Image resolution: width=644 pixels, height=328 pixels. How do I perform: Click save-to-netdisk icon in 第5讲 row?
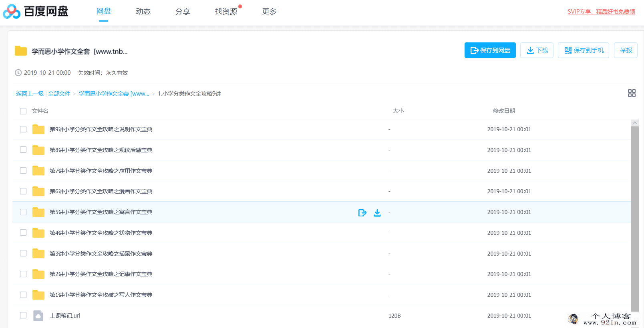362,213
